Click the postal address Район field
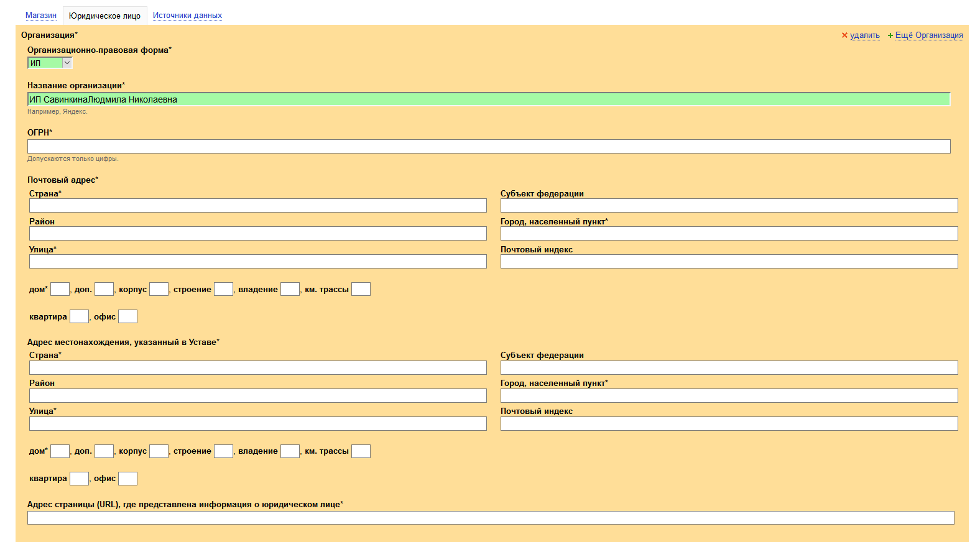This screenshot has height=542, width=980. 257,234
